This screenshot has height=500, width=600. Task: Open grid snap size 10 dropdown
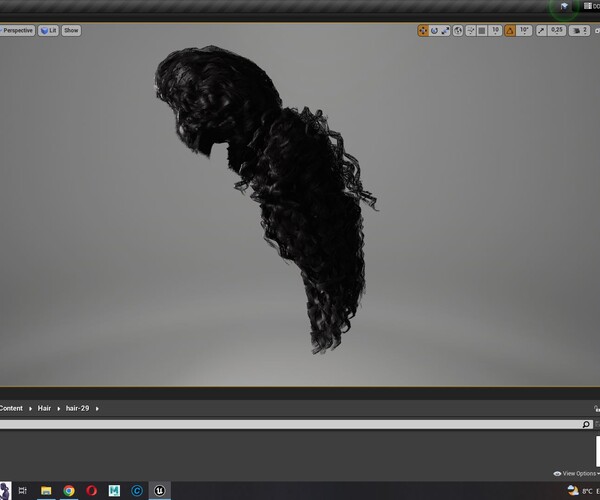(495, 31)
